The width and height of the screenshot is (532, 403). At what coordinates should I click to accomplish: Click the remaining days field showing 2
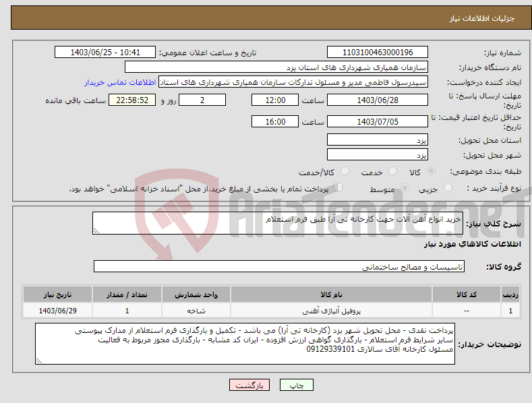(x=202, y=100)
